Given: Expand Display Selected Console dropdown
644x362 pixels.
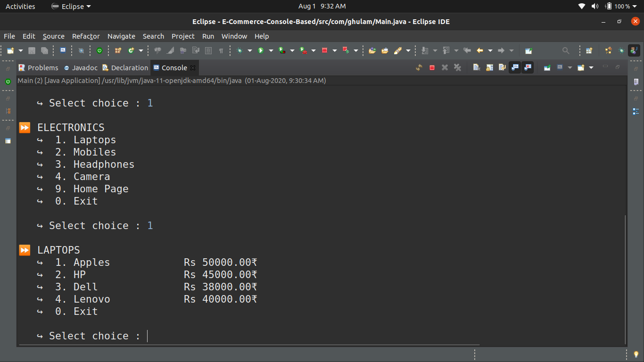Looking at the screenshot, I should click(570, 68).
